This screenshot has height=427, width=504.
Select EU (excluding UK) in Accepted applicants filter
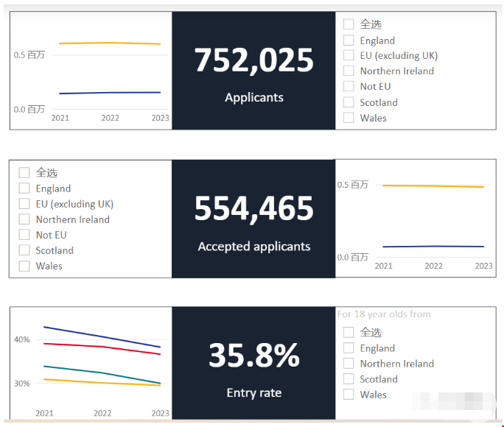(x=24, y=204)
